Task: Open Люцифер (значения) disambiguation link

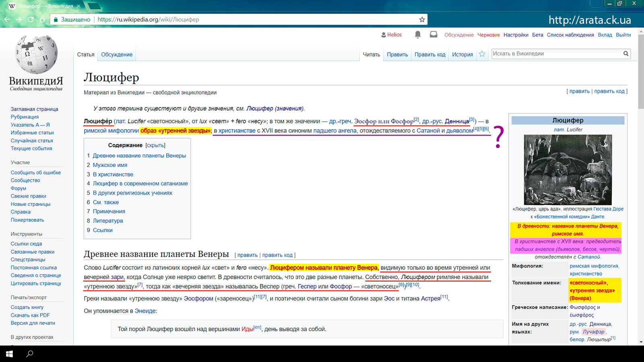Action: coord(275,109)
